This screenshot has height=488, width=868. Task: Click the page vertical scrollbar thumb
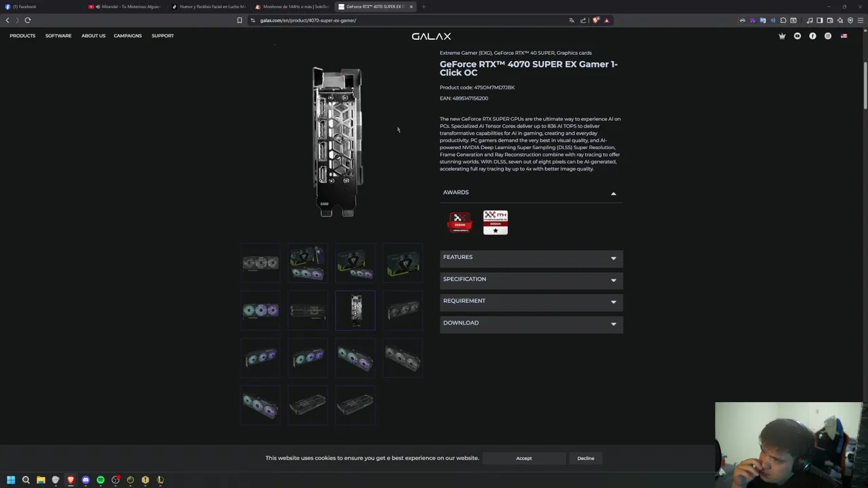click(865, 85)
